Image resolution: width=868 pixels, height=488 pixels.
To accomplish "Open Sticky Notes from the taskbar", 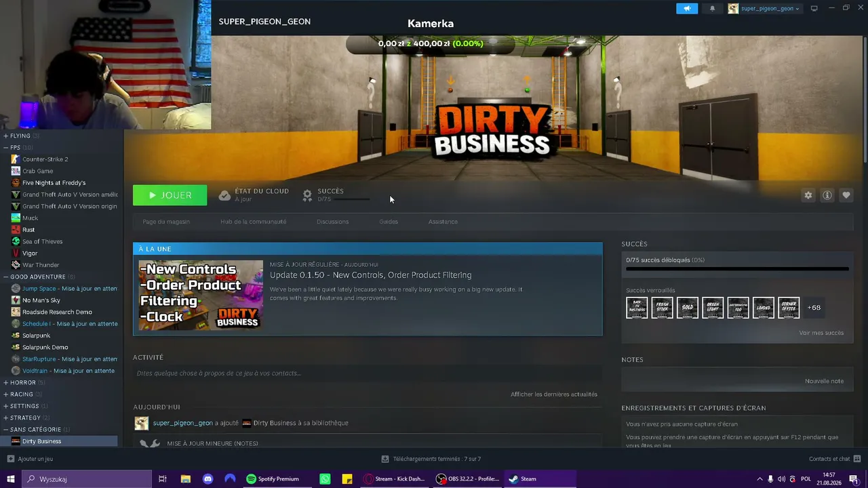I will [x=347, y=479].
